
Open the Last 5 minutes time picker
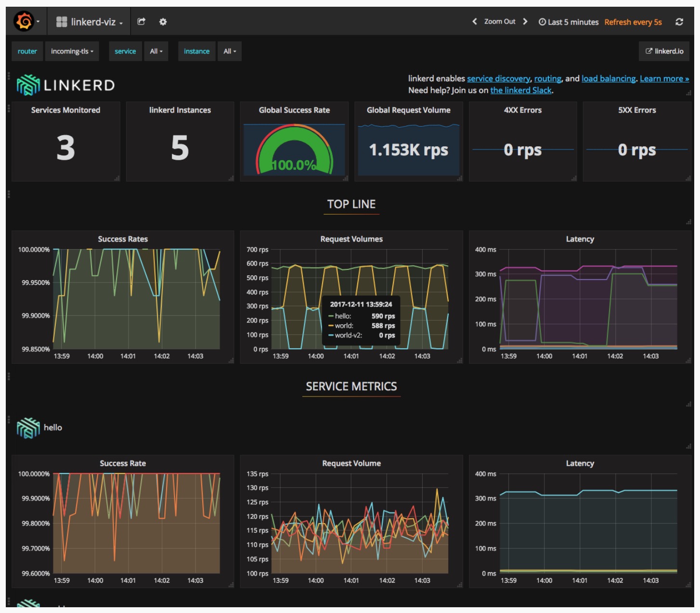click(568, 22)
